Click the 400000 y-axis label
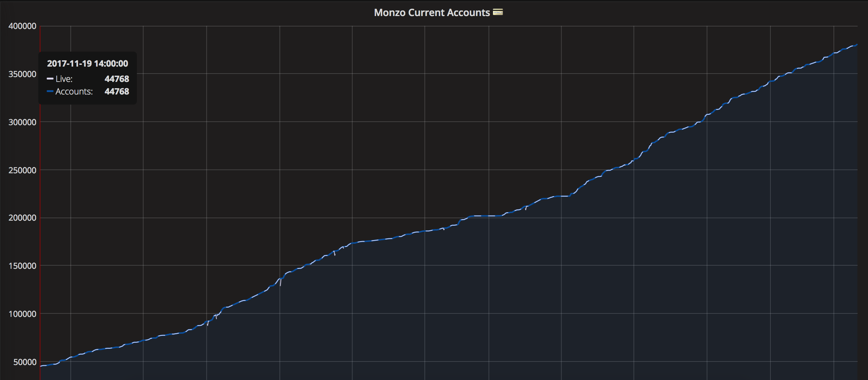Screen dimensions: 868x380 pos(22,26)
